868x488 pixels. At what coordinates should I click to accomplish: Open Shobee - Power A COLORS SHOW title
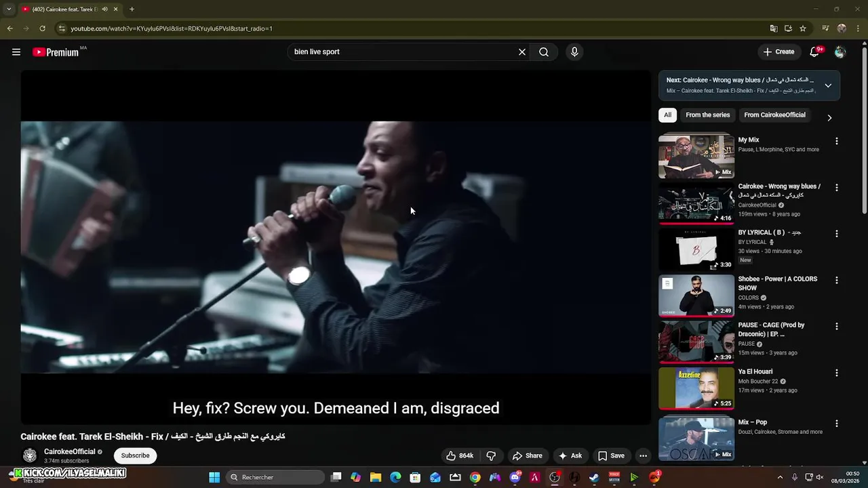point(777,283)
